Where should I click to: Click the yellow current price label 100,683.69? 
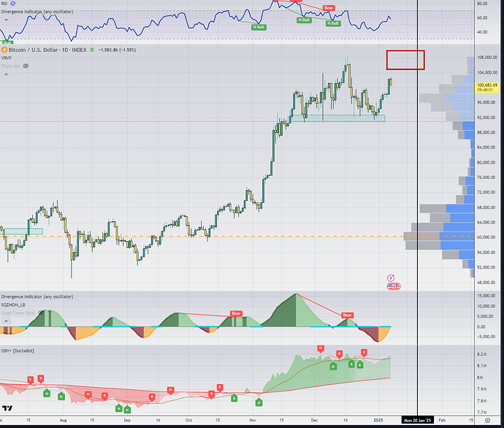[486, 88]
